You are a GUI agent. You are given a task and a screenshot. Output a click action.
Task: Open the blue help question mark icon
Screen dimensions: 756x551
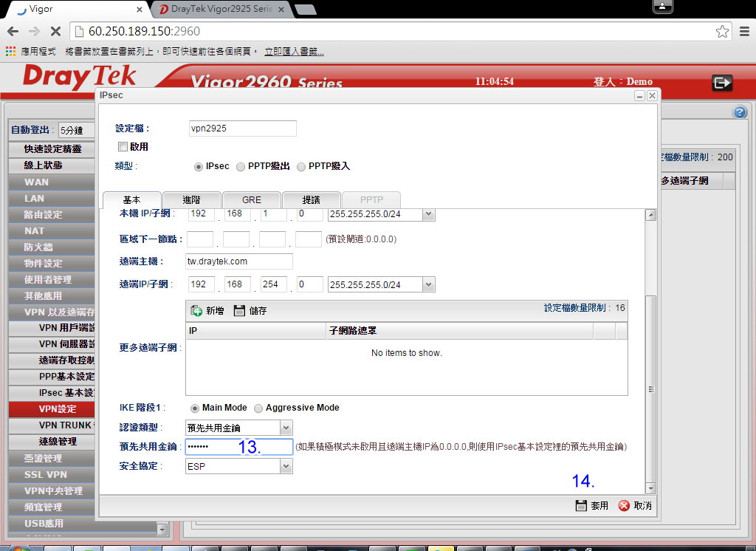click(x=740, y=112)
